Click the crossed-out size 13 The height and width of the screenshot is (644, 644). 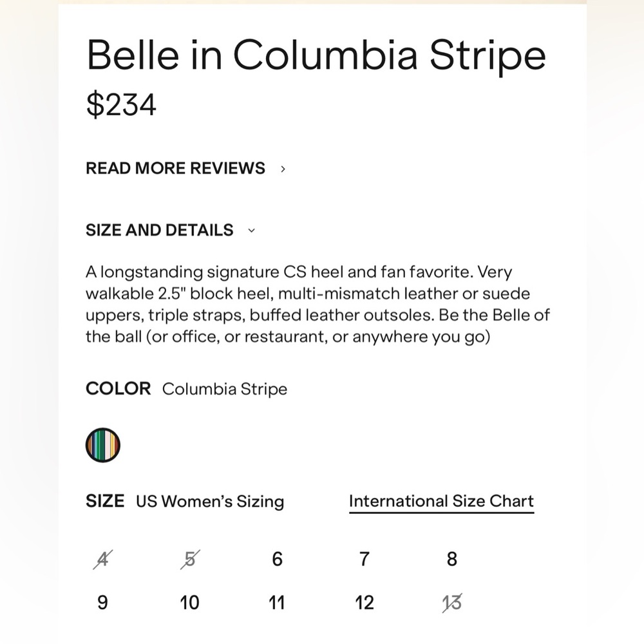[452, 603]
